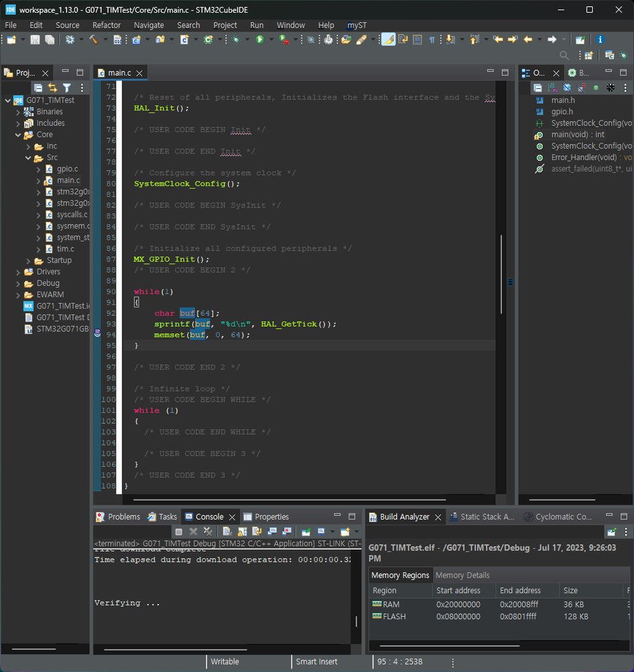Viewport: 634px width, 672px height.
Task: Collapse the Core folder
Action: 18,135
